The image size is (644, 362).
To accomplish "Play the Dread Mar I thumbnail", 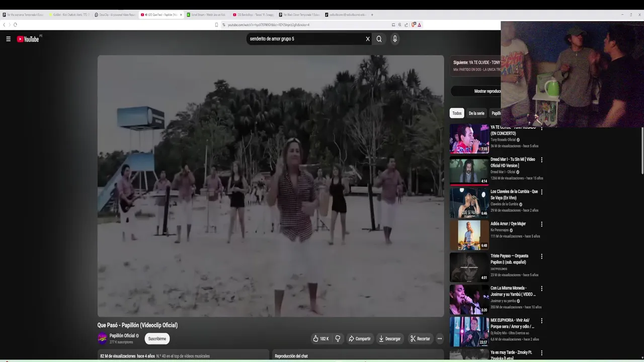I will (x=469, y=171).
